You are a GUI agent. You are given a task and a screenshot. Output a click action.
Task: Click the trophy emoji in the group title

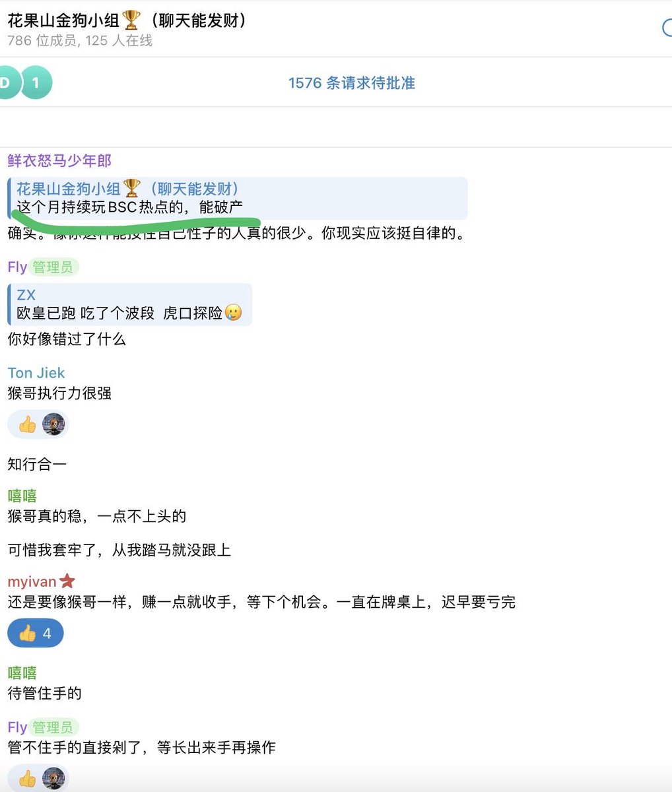pos(131,20)
